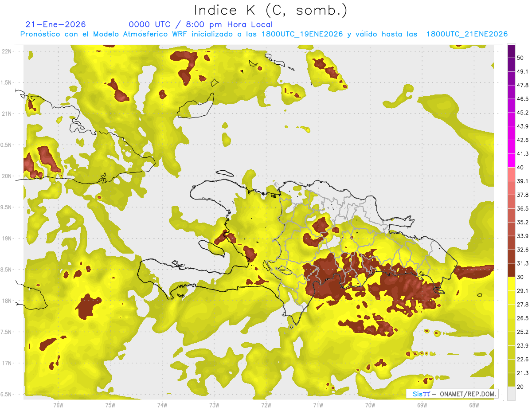This screenshot has width=532, height=411.
Task: Click the color bar value '26.5'
Action: coord(522,318)
